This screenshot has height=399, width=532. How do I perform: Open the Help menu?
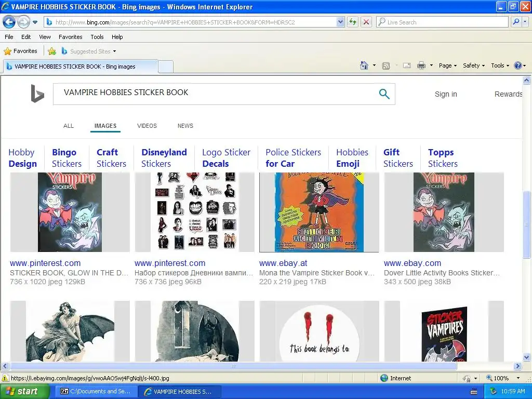[x=117, y=37]
